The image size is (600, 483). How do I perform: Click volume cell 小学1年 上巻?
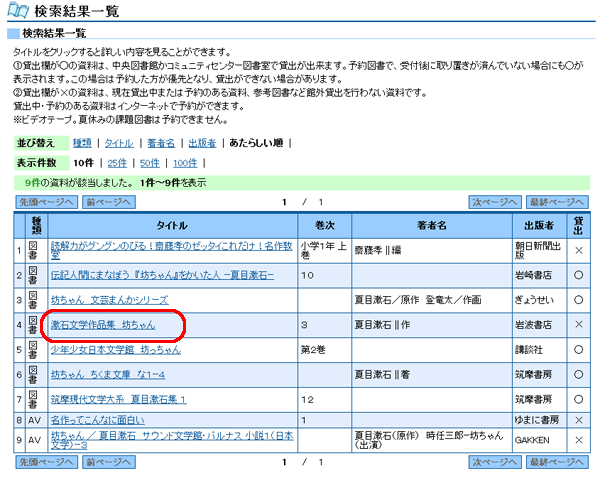[x=324, y=250]
